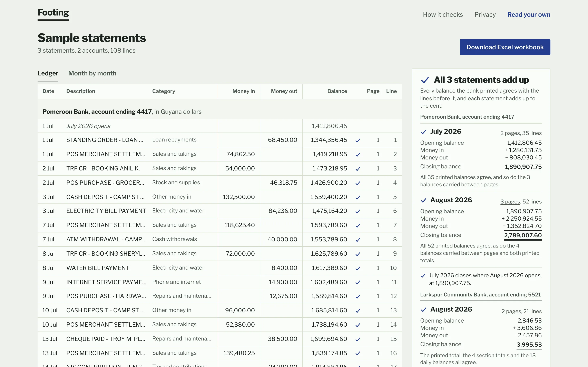Click the checkmark on the WATER BILL PAYMENT row
The width and height of the screenshot is (588, 367).
click(358, 268)
